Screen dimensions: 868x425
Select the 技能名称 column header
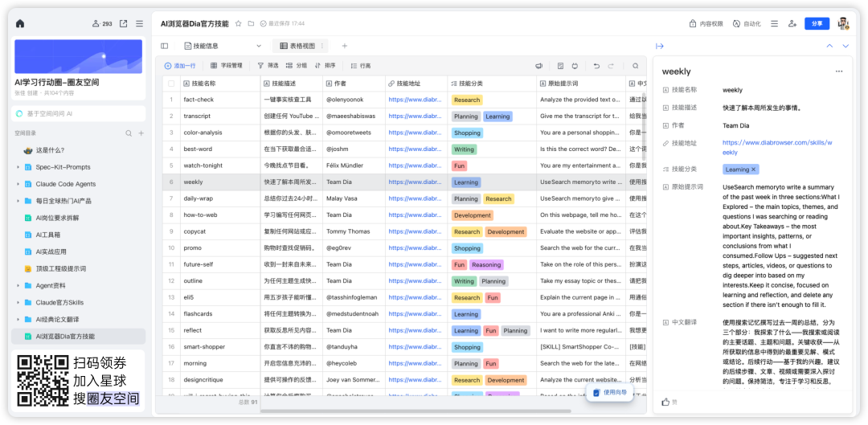(220, 84)
